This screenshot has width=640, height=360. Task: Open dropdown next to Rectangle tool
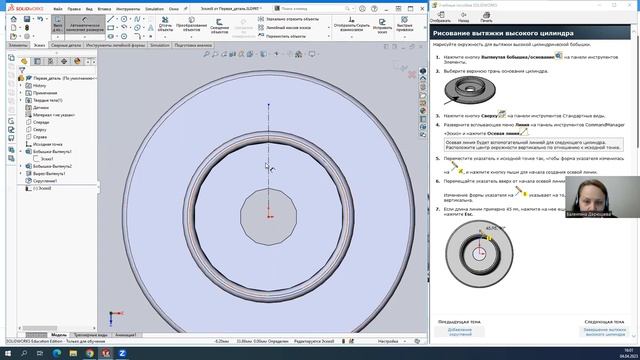pyautogui.click(x=117, y=28)
